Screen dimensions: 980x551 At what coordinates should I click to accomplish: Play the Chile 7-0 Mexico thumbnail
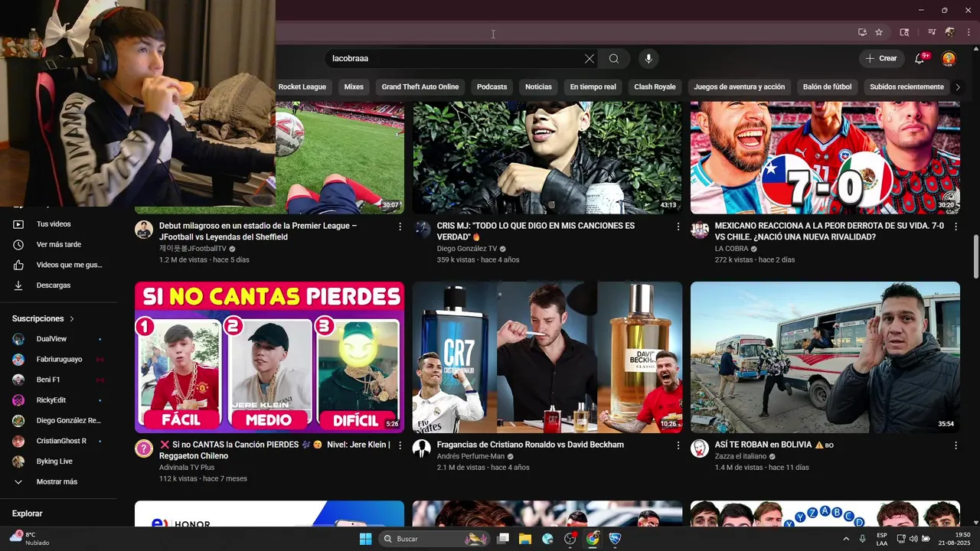pos(825,158)
